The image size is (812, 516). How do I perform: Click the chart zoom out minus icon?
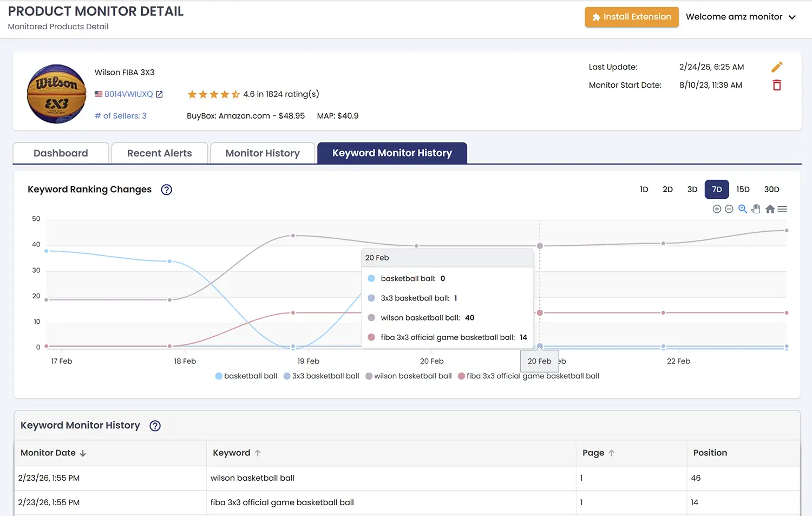729,209
